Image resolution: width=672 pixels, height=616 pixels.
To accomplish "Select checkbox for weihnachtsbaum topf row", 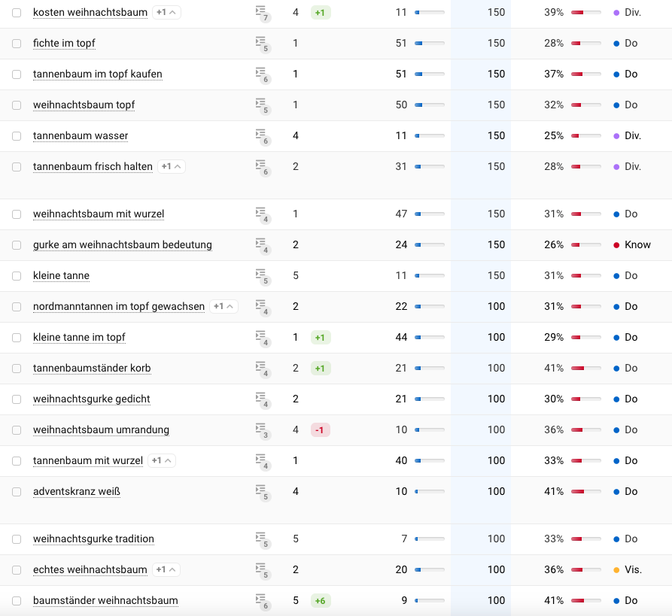I will pyautogui.click(x=17, y=105).
